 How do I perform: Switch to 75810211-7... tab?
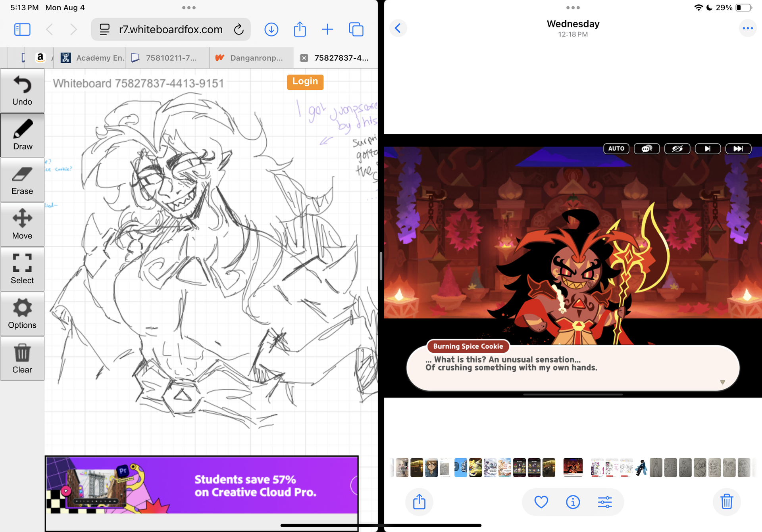click(x=167, y=58)
